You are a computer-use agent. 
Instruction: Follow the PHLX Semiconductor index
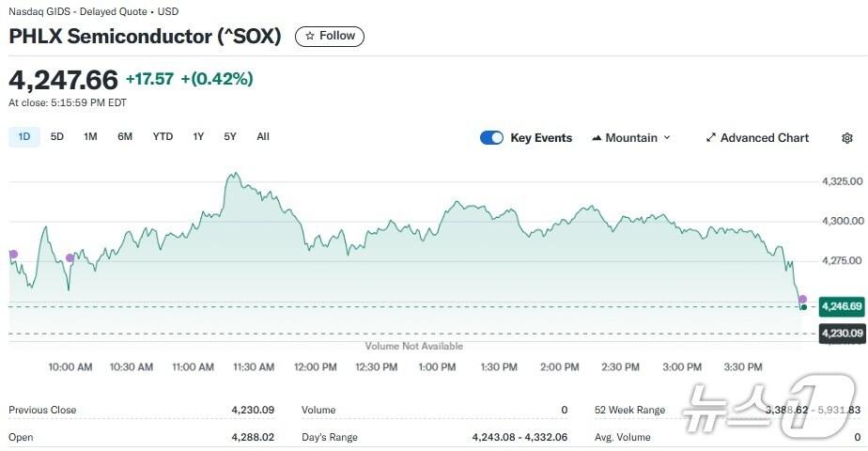click(330, 36)
